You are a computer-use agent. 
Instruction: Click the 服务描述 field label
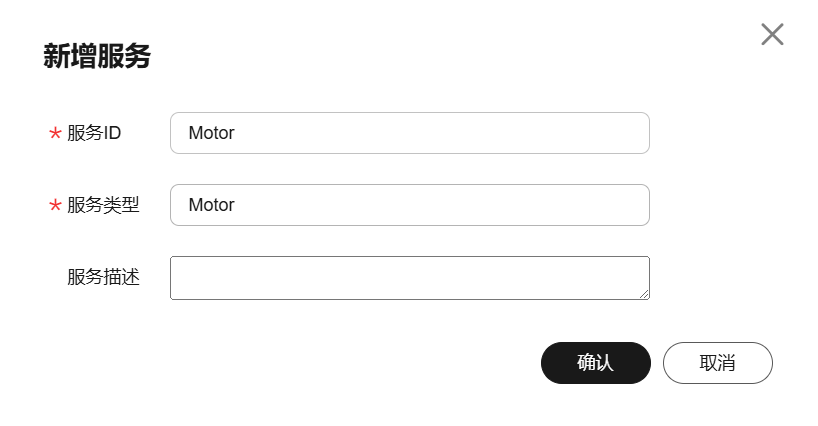point(103,277)
